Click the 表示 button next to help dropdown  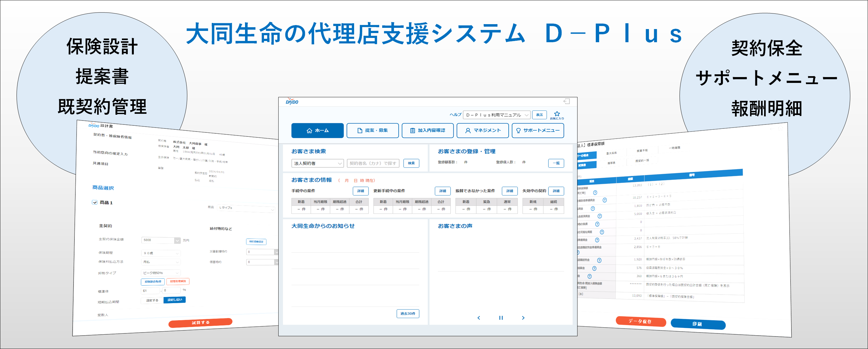[540, 115]
